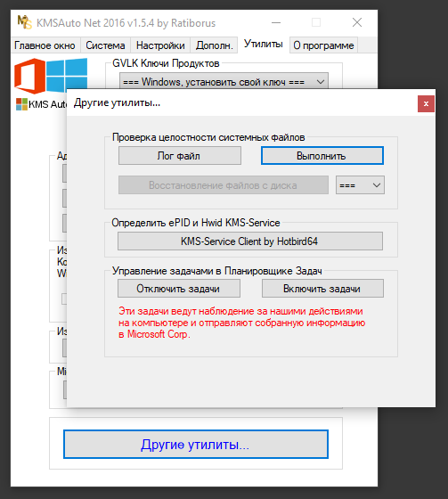Image resolution: width=448 pixels, height=499 pixels.
Task: Click the KMSAuto title bar app icon
Action: pos(25,22)
